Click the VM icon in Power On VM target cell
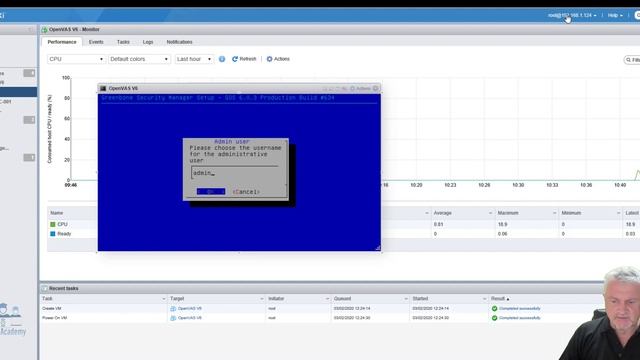The width and height of the screenshot is (640, 360). (x=173, y=318)
